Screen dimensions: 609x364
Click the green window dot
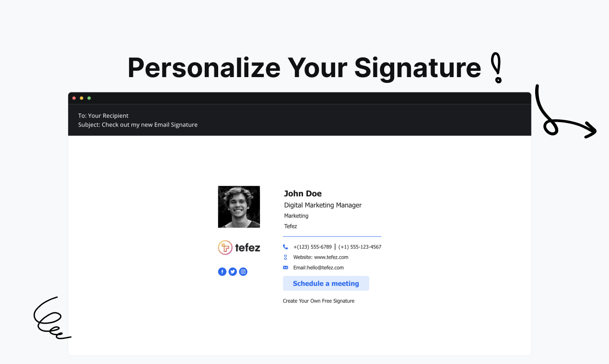[x=89, y=98]
